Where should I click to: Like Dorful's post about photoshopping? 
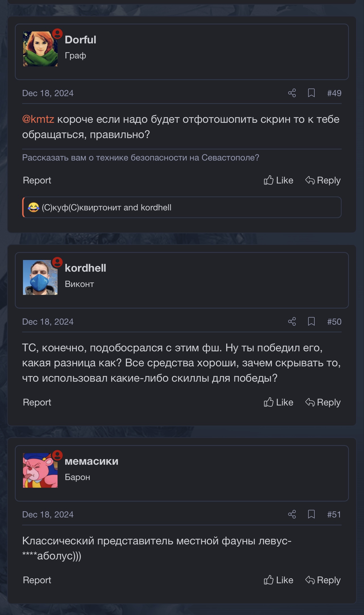pyautogui.click(x=278, y=180)
